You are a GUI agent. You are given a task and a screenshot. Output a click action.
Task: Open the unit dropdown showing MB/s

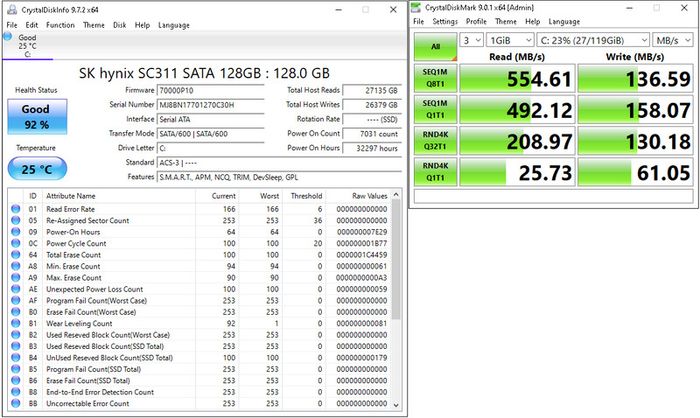pos(672,40)
